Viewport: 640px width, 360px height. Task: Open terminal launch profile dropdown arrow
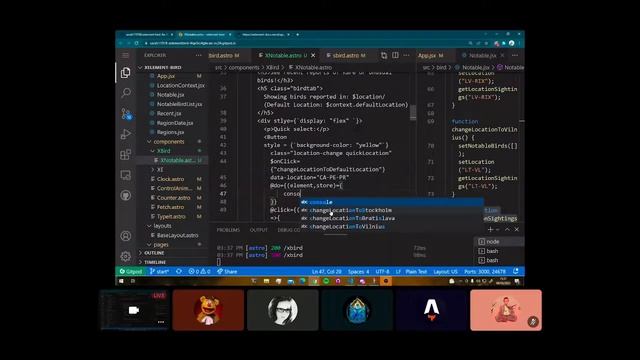coord(498,229)
